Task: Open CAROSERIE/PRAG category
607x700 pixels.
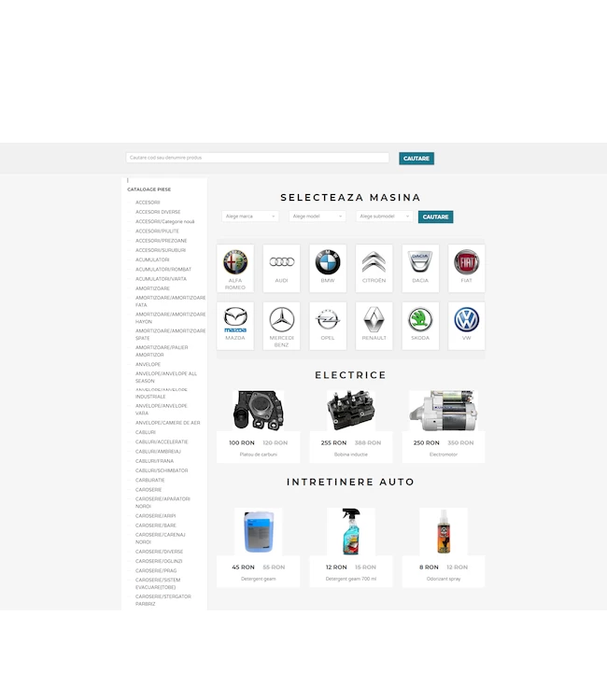Action: point(156,571)
